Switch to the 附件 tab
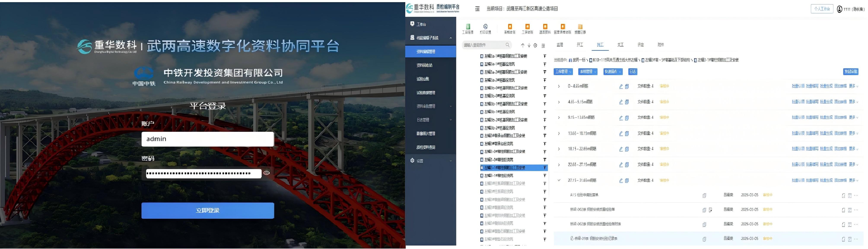The image size is (868, 249). [661, 45]
